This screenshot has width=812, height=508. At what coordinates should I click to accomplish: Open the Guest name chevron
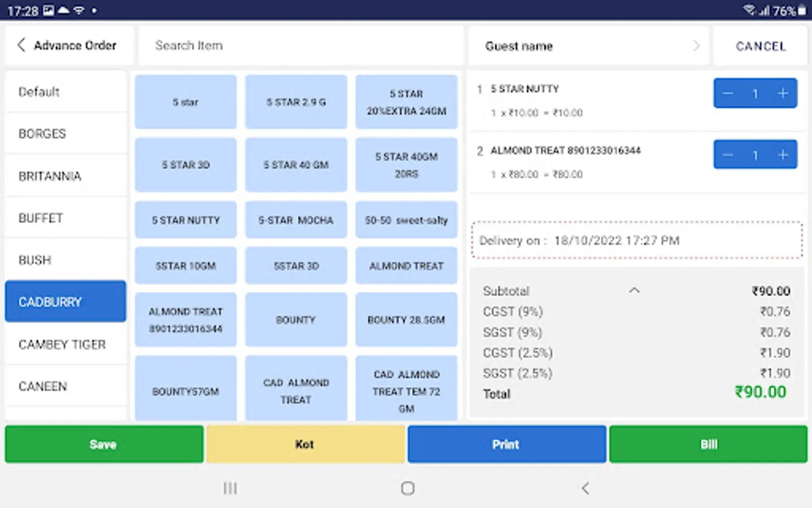click(x=696, y=46)
